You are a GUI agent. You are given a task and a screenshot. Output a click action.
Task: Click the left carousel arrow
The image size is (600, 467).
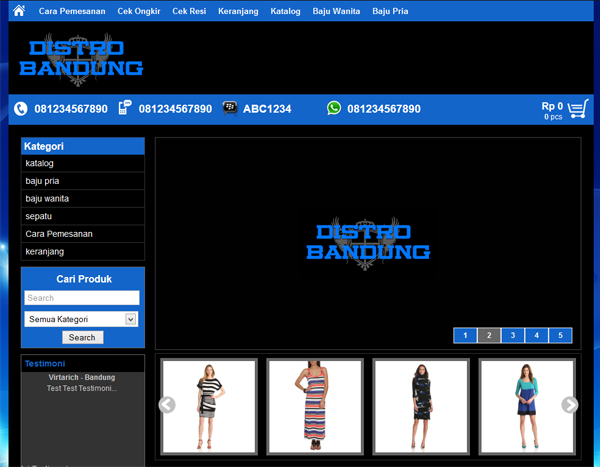(167, 405)
